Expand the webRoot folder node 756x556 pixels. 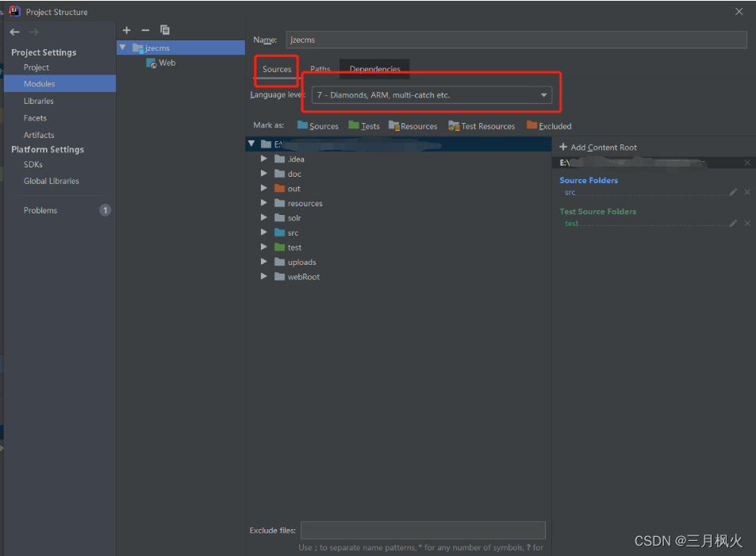click(x=264, y=277)
